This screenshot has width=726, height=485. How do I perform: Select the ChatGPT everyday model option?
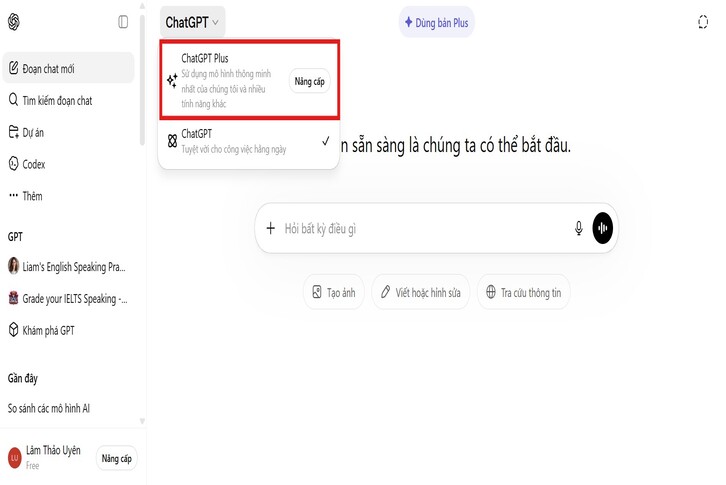250,141
